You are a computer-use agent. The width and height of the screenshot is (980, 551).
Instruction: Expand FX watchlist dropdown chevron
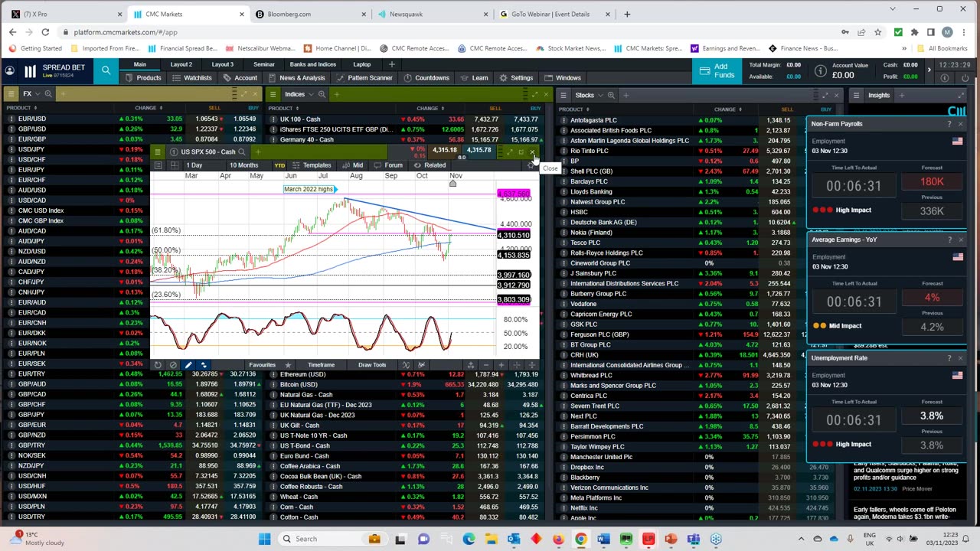(x=37, y=94)
